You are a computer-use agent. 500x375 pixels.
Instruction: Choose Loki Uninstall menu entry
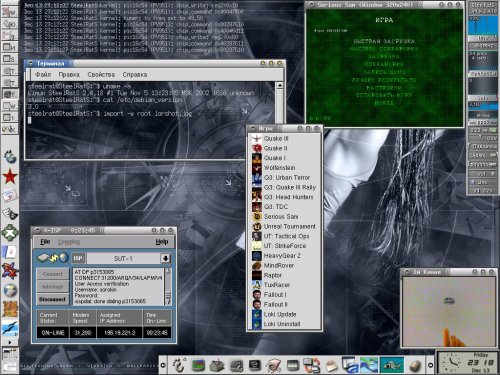(284, 324)
